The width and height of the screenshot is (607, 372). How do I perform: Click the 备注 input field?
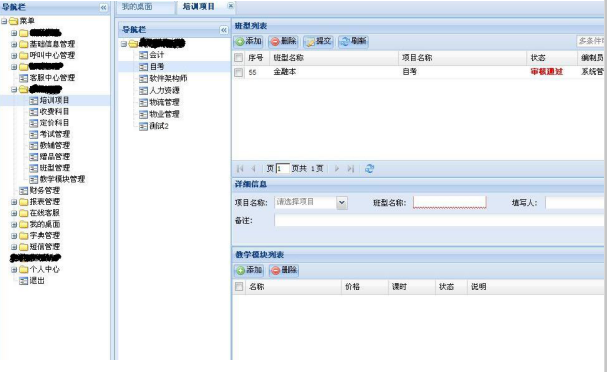[x=439, y=221]
